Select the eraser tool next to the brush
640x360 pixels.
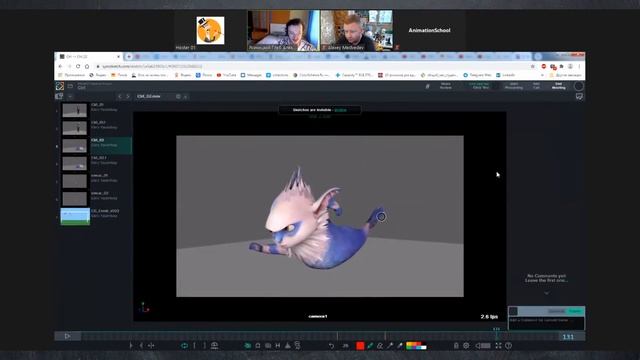point(380,346)
